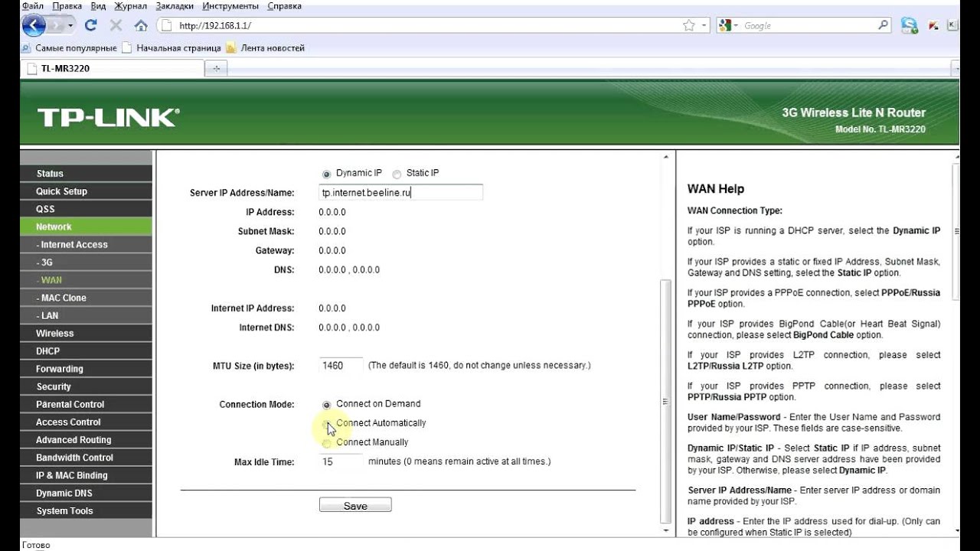Expand the System Tools sidebar section

[x=86, y=511]
